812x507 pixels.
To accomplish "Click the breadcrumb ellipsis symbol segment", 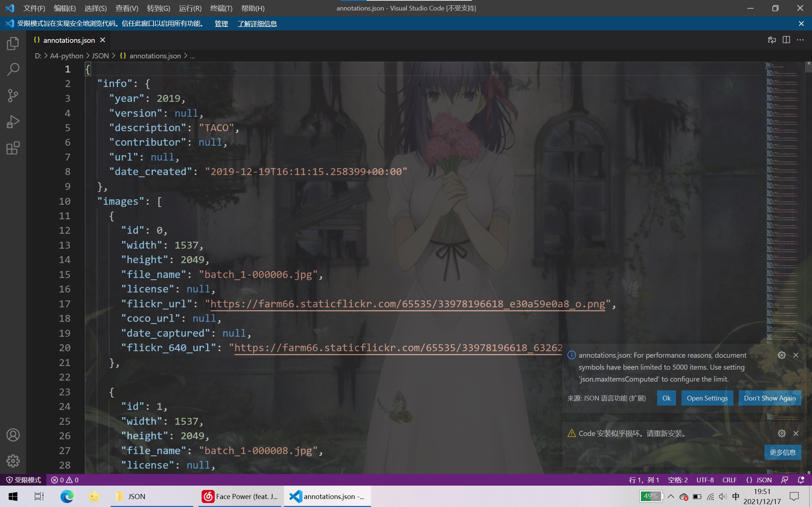I will click(193, 56).
